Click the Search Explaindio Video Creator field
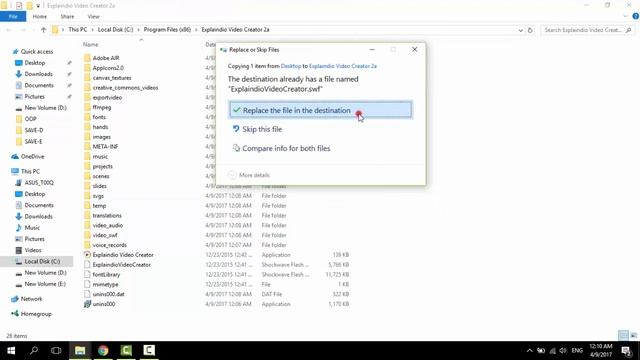 [x=587, y=30]
